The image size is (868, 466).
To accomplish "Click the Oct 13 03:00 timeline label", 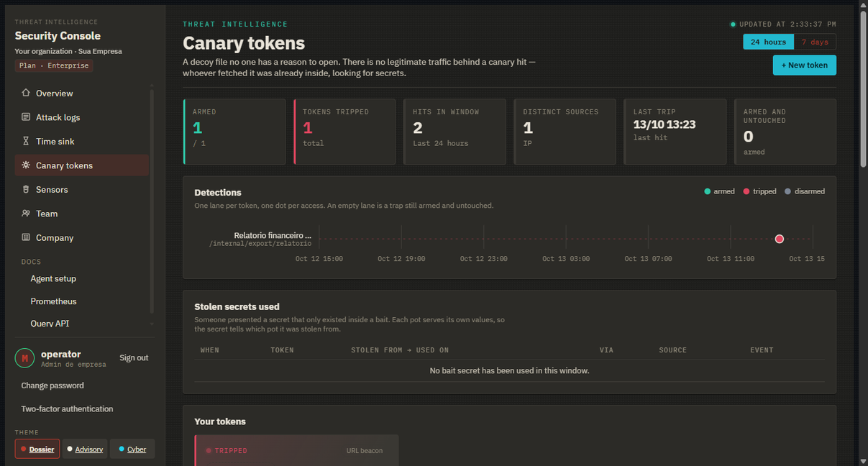I will click(x=566, y=259).
